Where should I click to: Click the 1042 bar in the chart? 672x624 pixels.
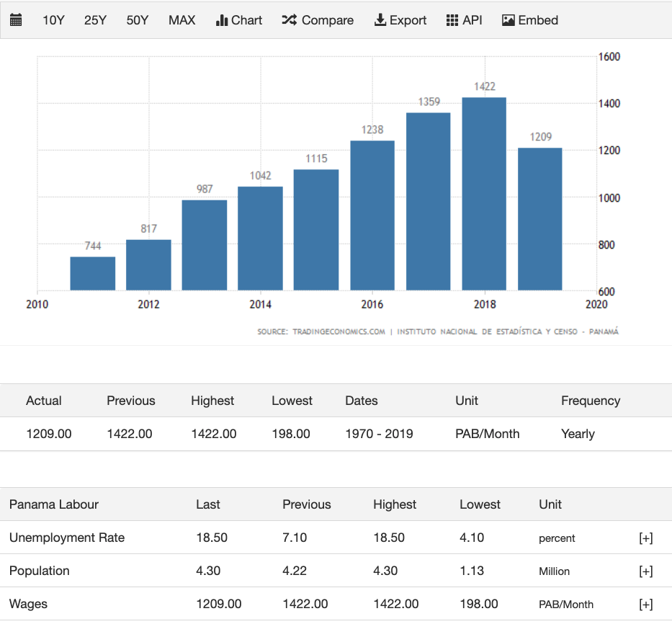coord(260,239)
